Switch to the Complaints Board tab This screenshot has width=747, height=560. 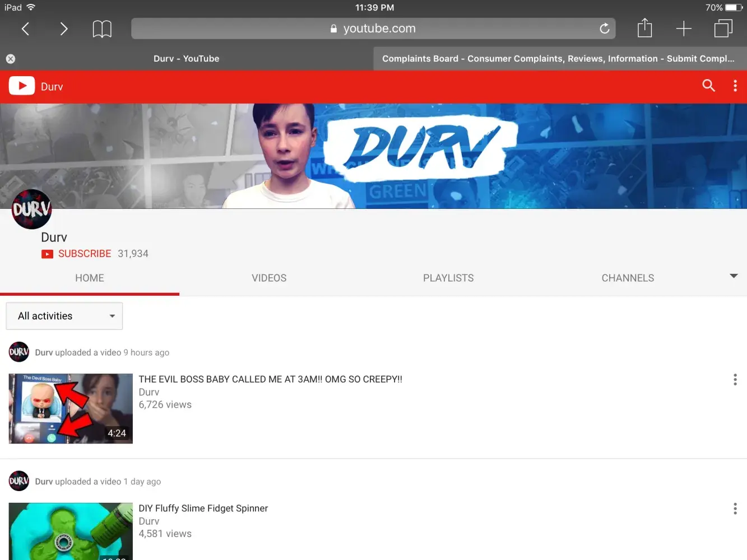click(560, 59)
